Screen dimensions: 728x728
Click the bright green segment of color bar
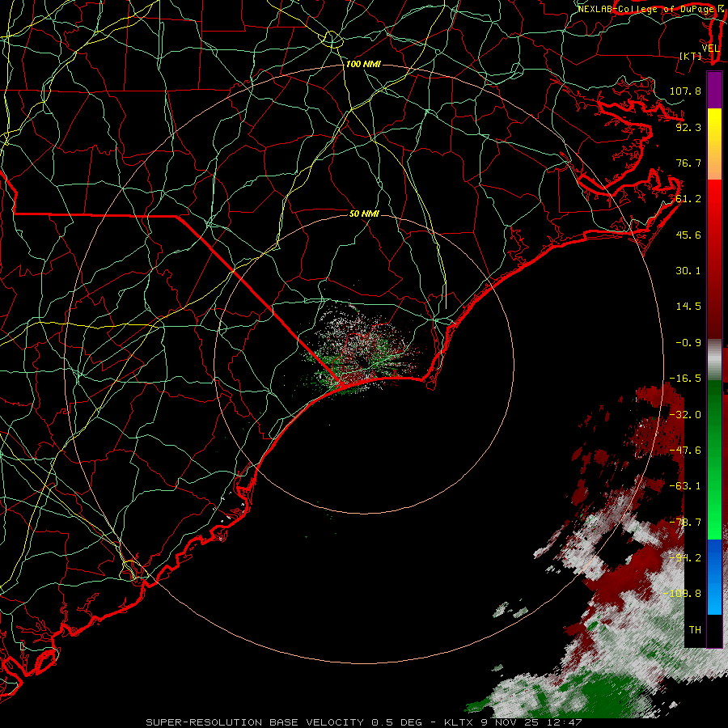tap(714, 459)
